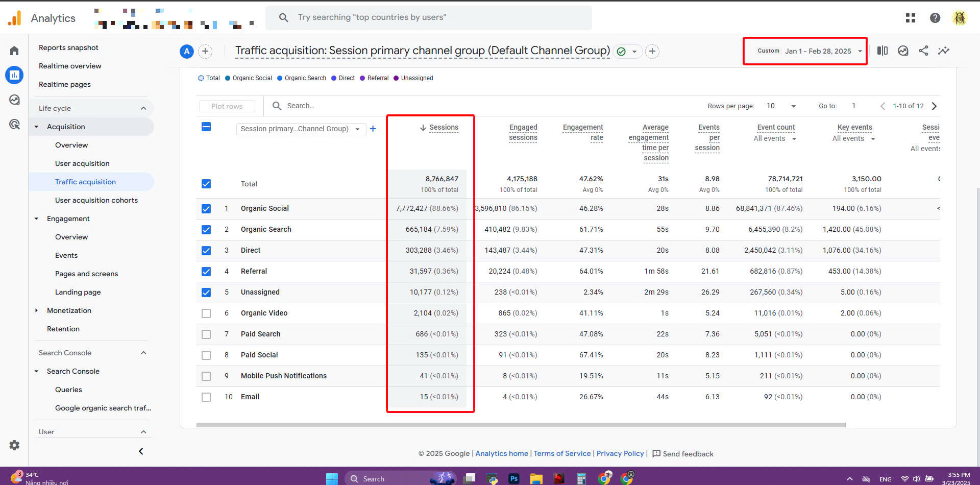The image size is (980, 485).
Task: Click the Send feedback icon link
Action: (683, 454)
